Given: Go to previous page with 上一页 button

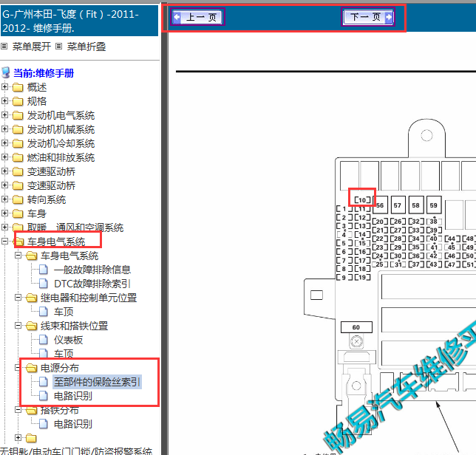Looking at the screenshot, I should [197, 17].
